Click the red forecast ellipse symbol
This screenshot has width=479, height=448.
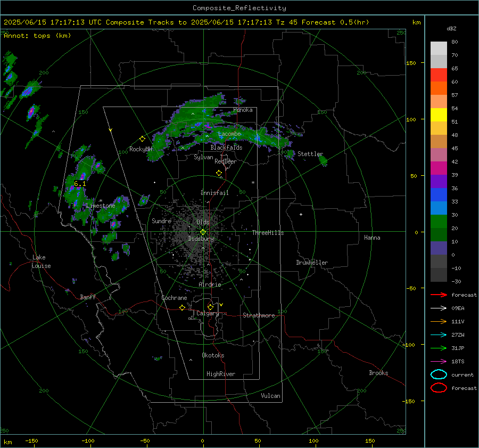[x=439, y=388]
